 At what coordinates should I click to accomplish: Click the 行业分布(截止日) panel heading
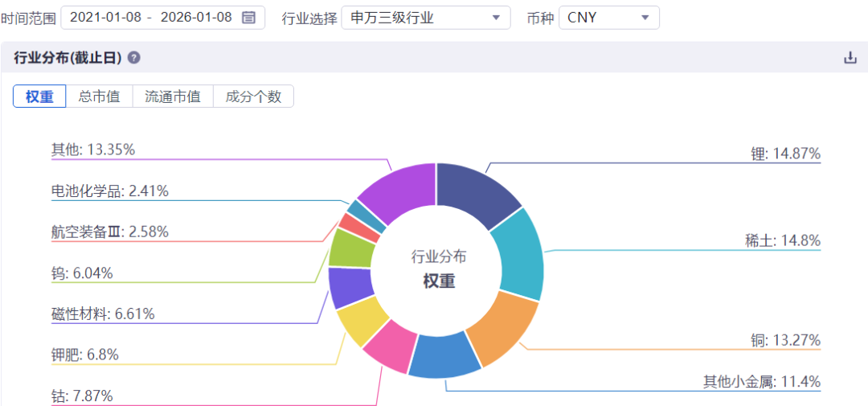(68, 58)
